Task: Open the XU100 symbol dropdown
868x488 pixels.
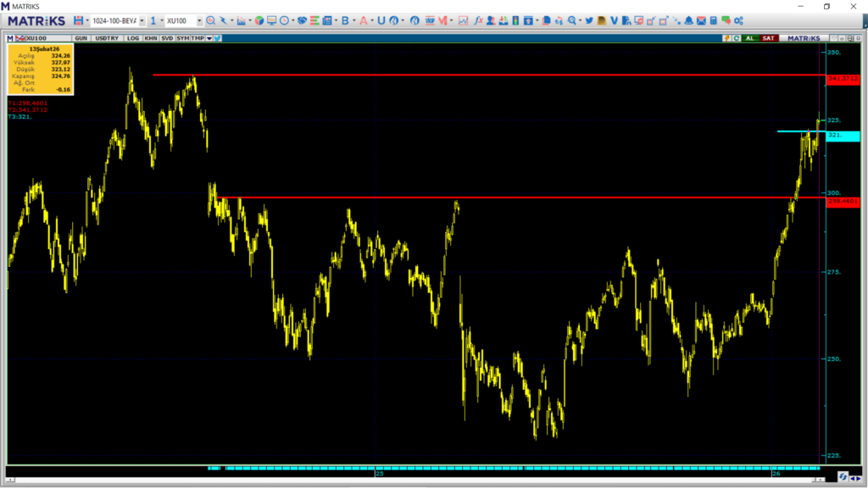Action: 199,20
